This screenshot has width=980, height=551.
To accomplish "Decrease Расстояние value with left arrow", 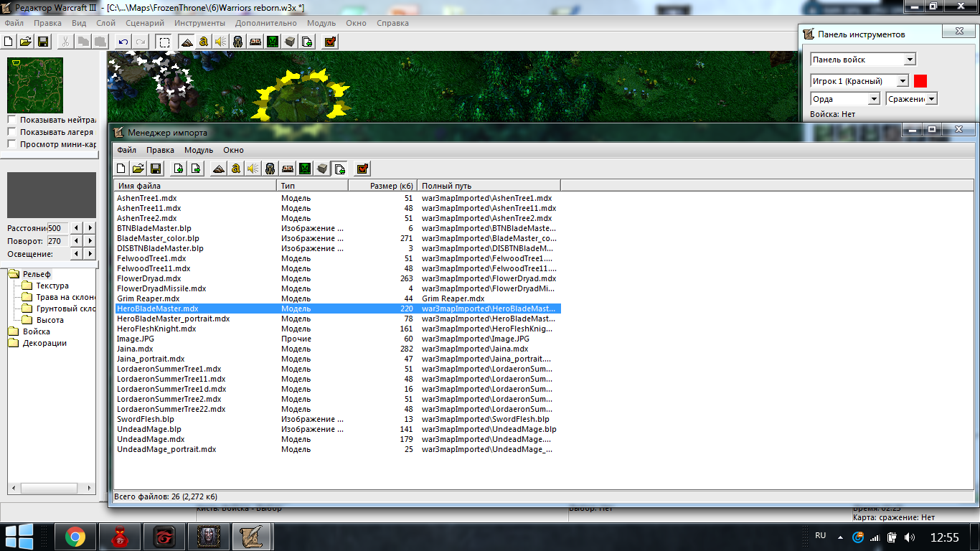I will 77,228.
